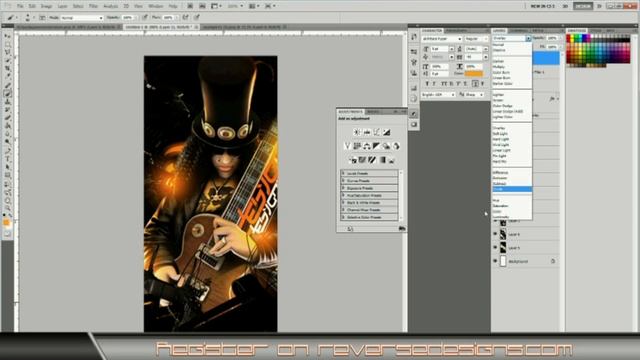Choose the highlighted Divide blend mode
The width and height of the screenshot is (640, 360).
pyautogui.click(x=511, y=189)
